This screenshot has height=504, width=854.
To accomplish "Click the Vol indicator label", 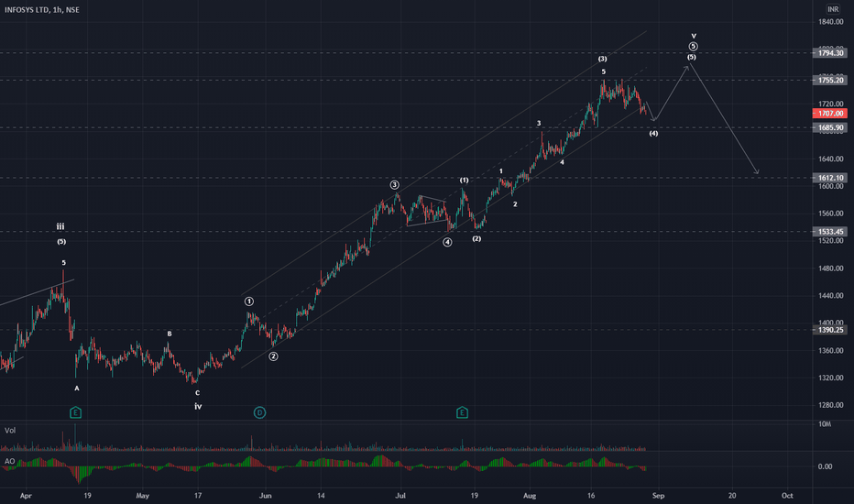I will pos(10,431).
